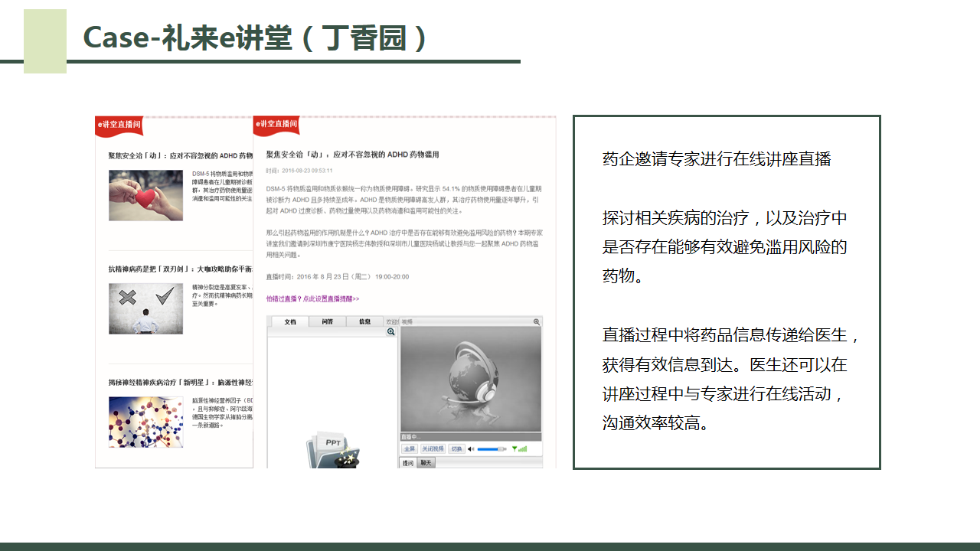Click the red e讲堂直播间 badge above the article
The height and width of the screenshot is (551, 980).
pos(276,125)
